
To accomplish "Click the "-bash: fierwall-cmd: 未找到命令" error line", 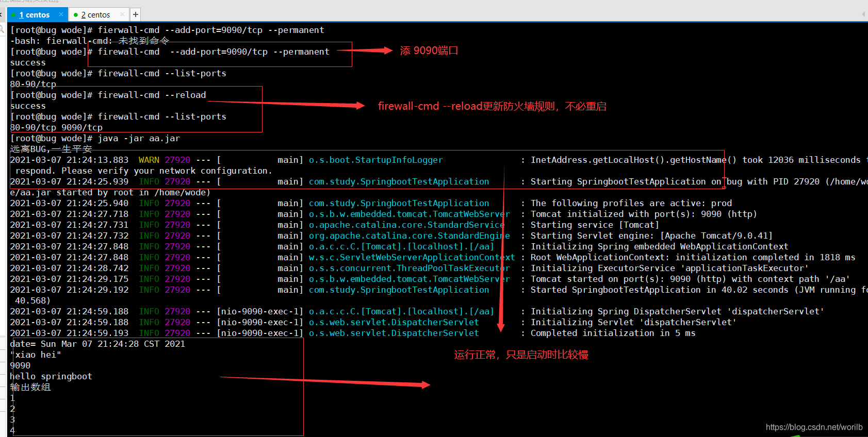I will [90, 41].
